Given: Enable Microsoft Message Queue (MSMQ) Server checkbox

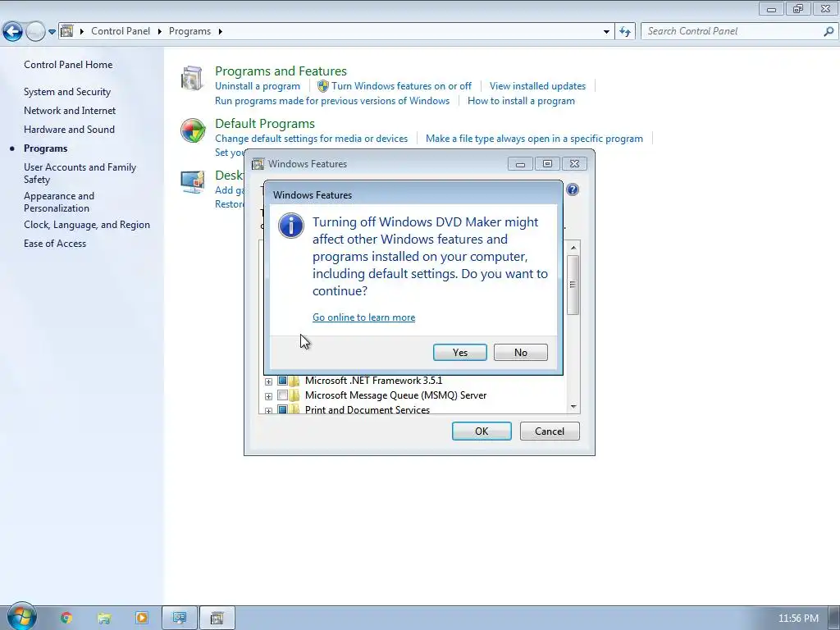Looking at the screenshot, I should (282, 395).
